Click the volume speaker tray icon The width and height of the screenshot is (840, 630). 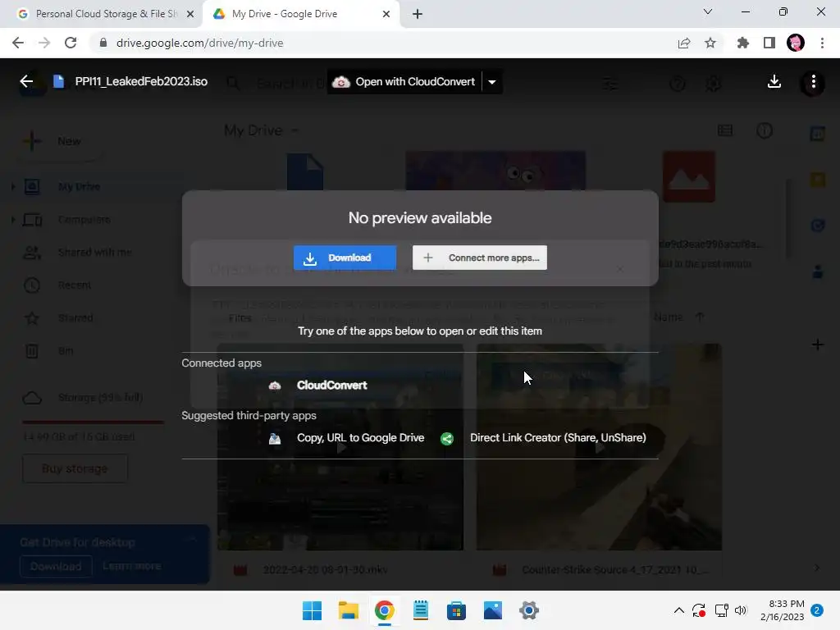[x=741, y=610]
